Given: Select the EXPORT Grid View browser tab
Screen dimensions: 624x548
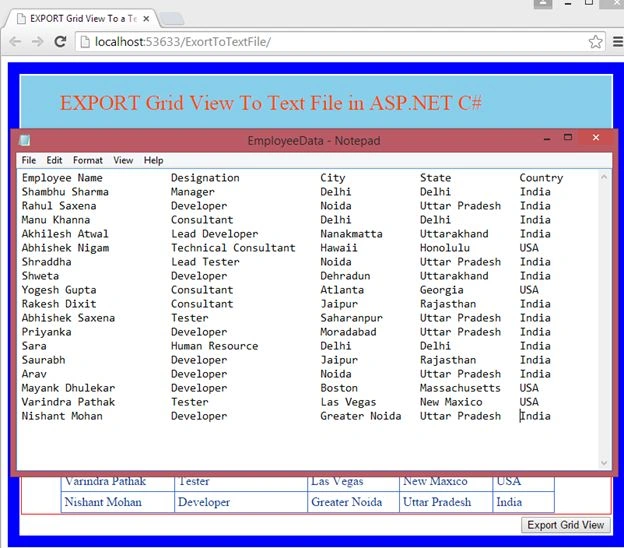Looking at the screenshot, I should [x=82, y=19].
